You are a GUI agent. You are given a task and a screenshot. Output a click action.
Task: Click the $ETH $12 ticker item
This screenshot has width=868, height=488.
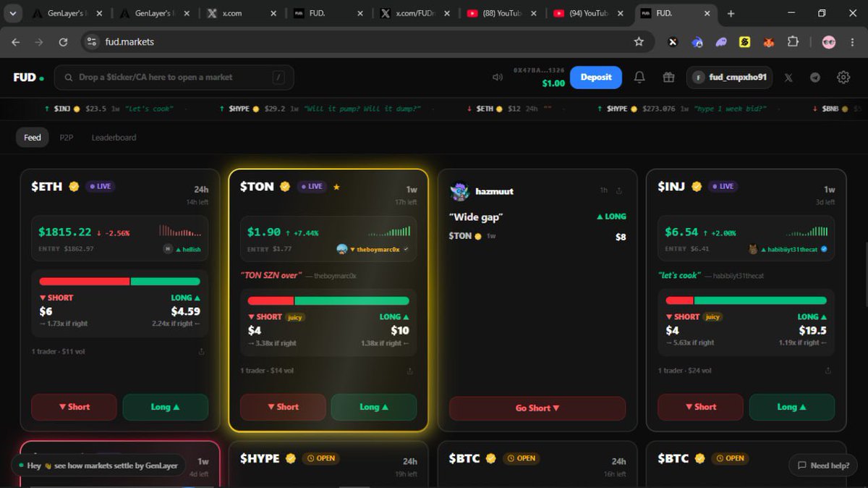(x=509, y=109)
